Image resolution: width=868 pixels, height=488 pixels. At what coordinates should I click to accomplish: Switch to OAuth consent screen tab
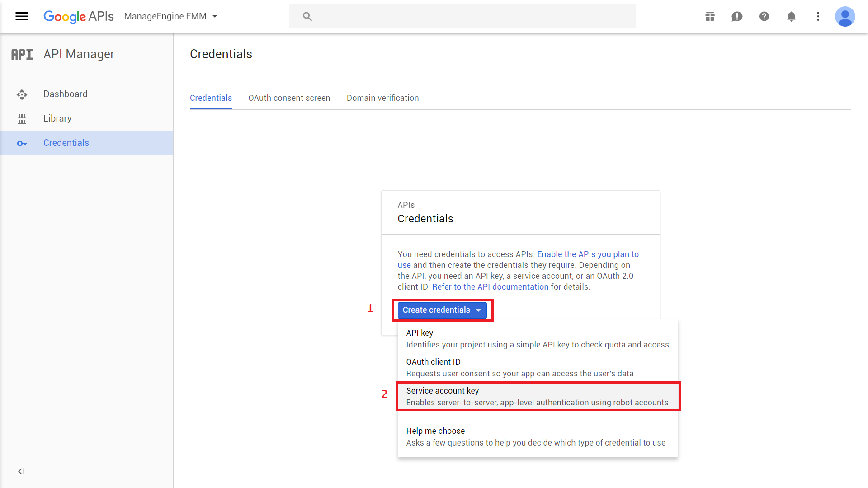pyautogui.click(x=289, y=98)
